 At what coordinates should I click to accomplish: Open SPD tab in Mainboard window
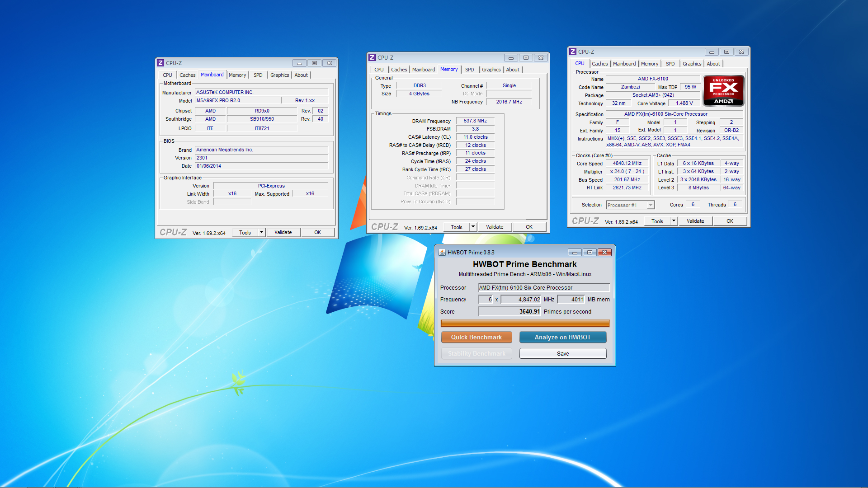click(x=258, y=75)
